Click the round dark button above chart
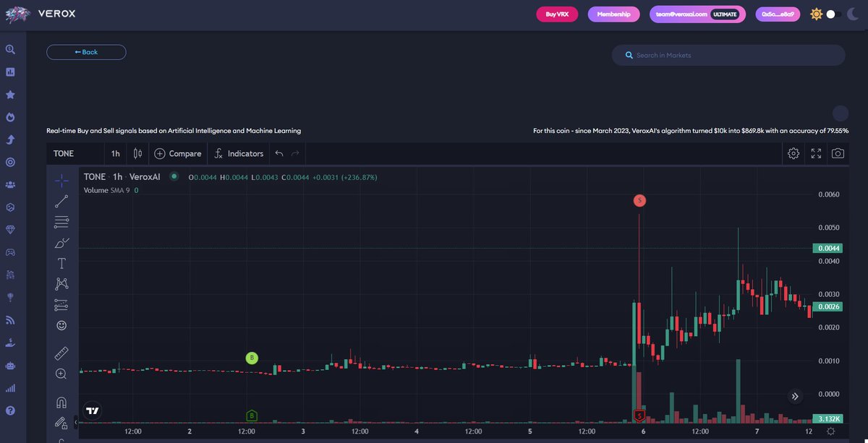868x443 pixels. click(x=840, y=113)
